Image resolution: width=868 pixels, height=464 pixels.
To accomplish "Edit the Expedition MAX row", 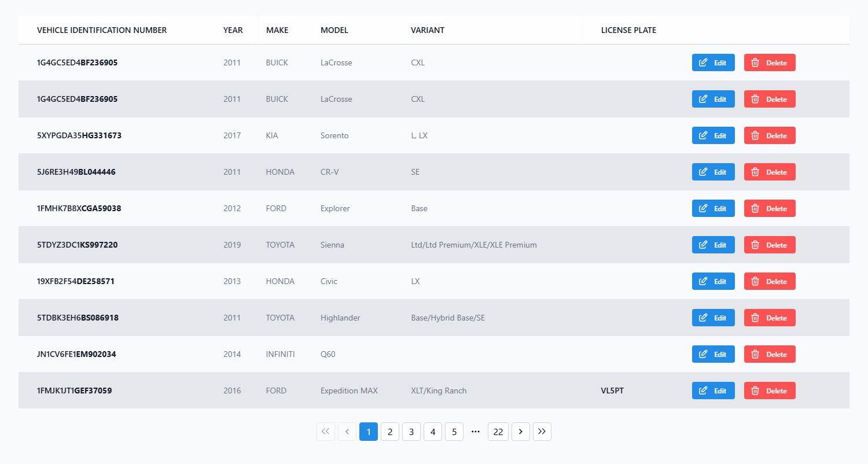I will (713, 391).
